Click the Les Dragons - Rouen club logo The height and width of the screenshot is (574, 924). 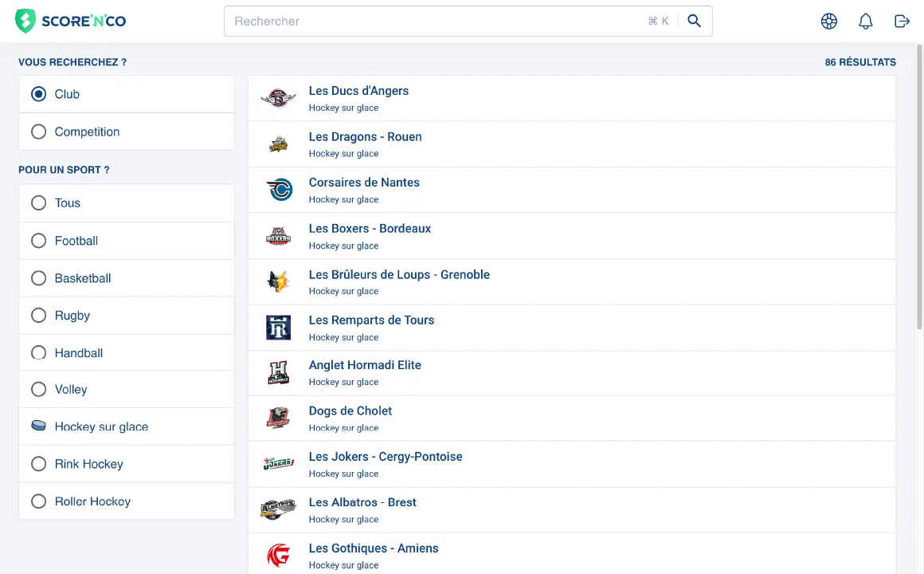tap(278, 144)
